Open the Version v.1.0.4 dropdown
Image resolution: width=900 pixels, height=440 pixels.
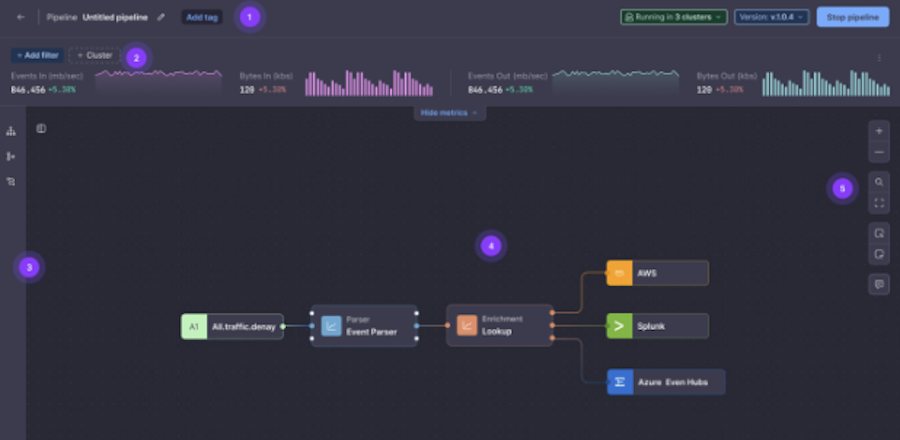point(771,17)
